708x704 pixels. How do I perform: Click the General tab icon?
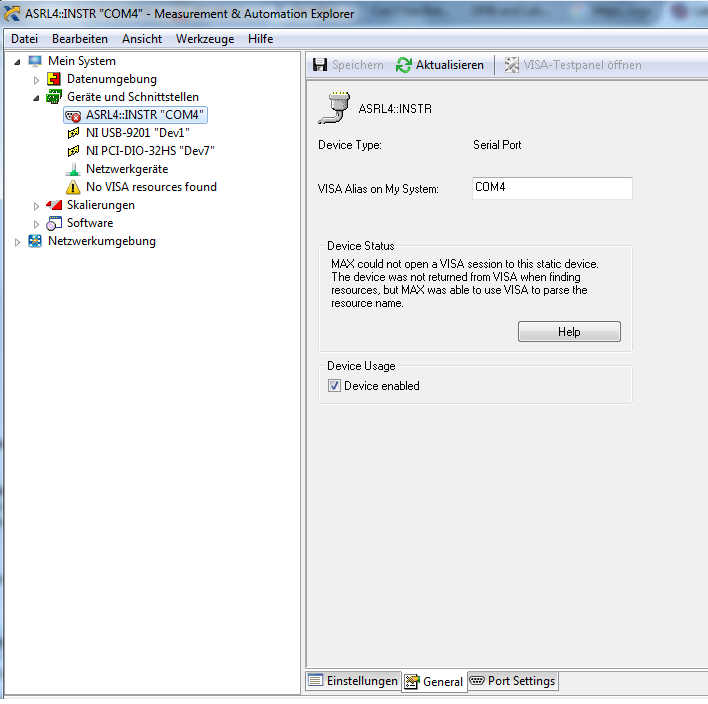pyautogui.click(x=411, y=682)
